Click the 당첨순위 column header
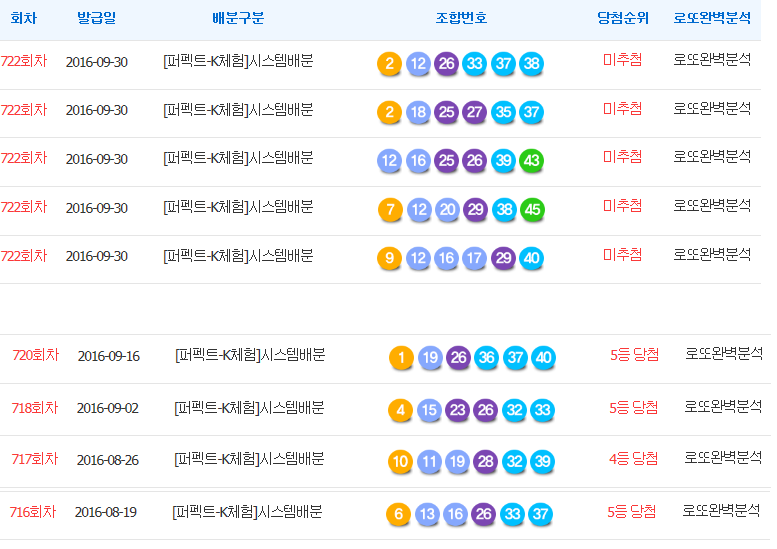Viewport: 777px width, 549px height. coord(622,18)
